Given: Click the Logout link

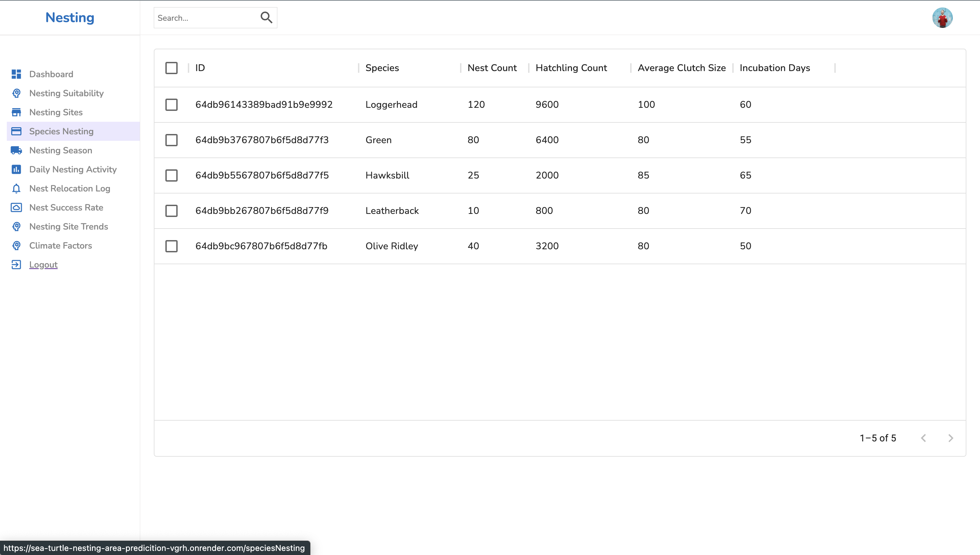Looking at the screenshot, I should [x=43, y=265].
